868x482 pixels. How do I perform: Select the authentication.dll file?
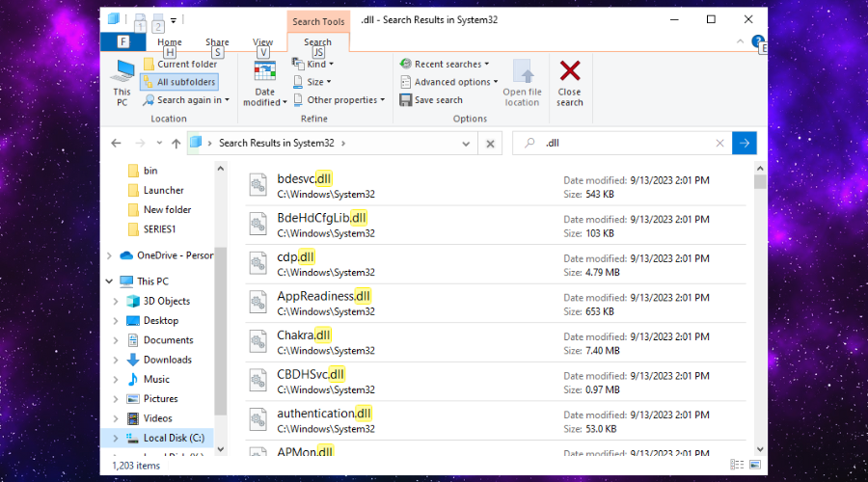(496, 420)
